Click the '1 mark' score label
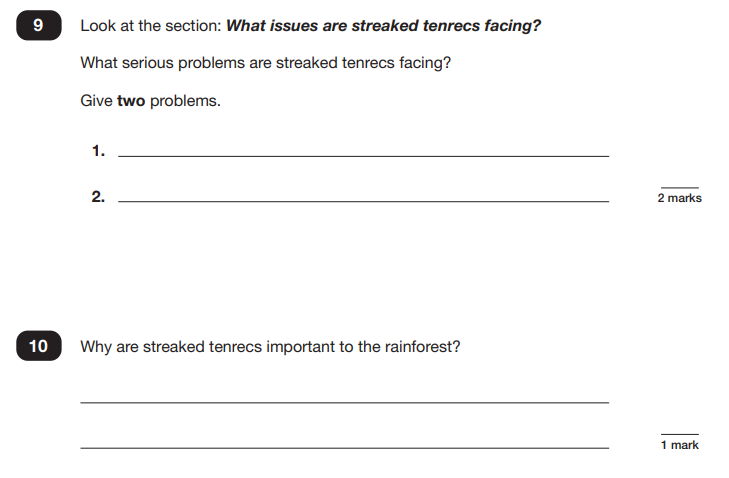Image resolution: width=729 pixels, height=478 pixels. [x=680, y=445]
